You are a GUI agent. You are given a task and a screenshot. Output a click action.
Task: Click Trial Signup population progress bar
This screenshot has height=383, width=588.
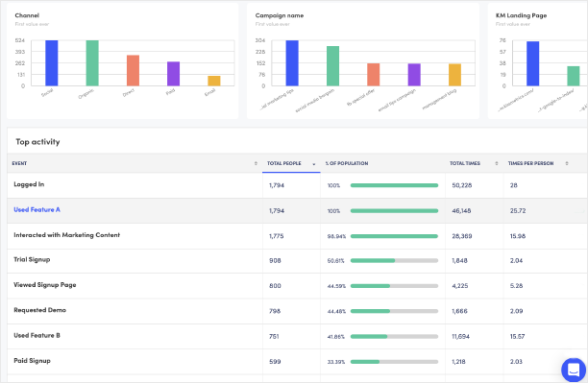tap(394, 260)
